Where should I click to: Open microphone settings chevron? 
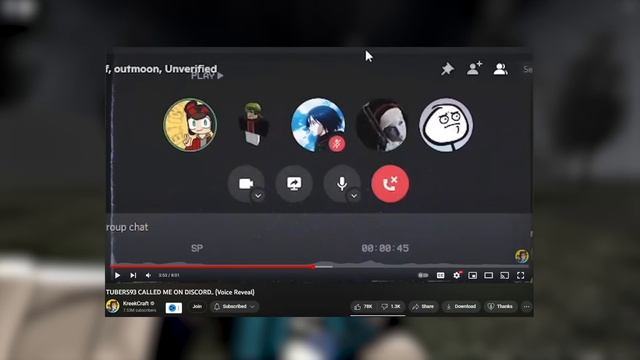tap(354, 196)
